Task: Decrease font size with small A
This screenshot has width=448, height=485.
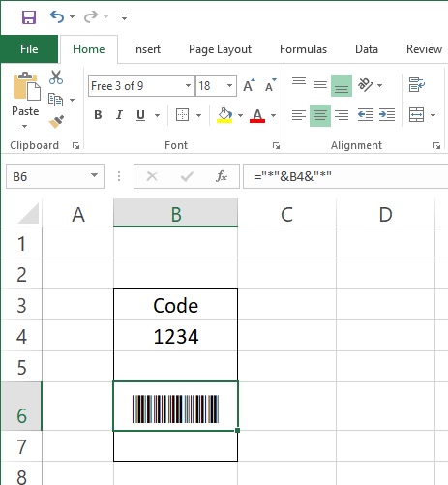Action: [270, 85]
